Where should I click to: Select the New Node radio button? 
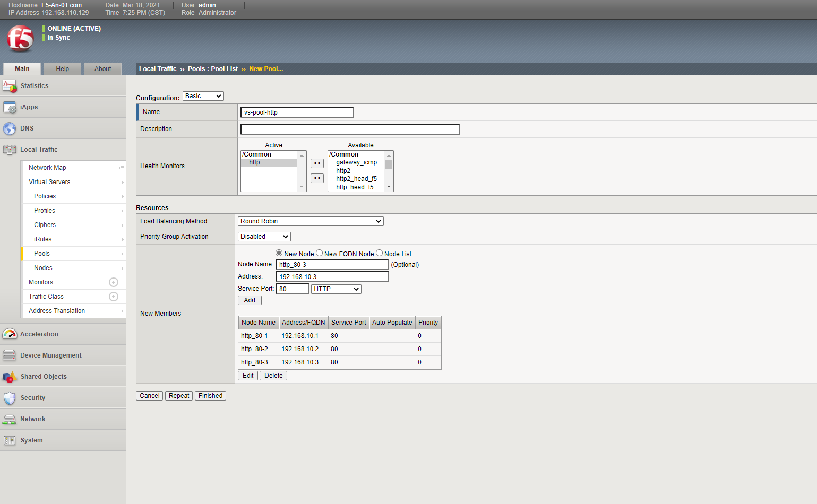[x=279, y=253]
